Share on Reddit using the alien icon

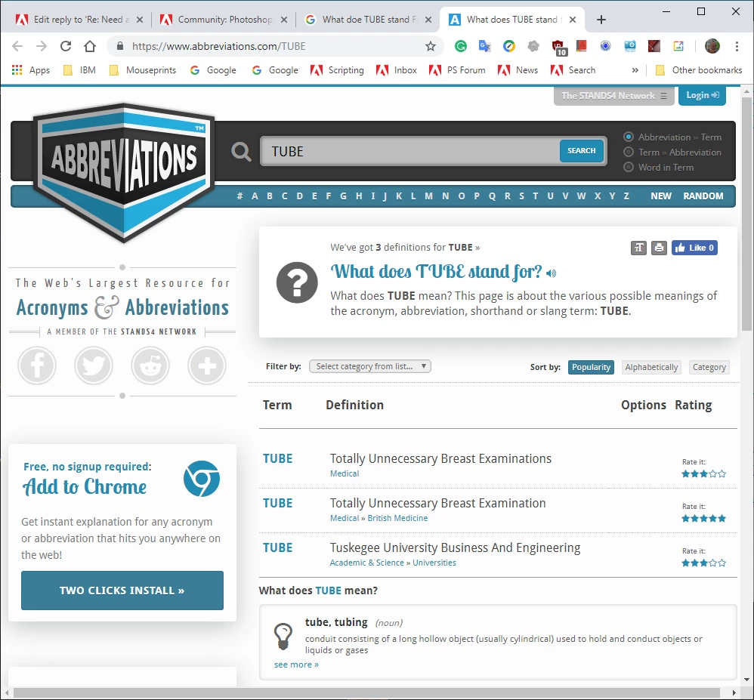tap(150, 365)
